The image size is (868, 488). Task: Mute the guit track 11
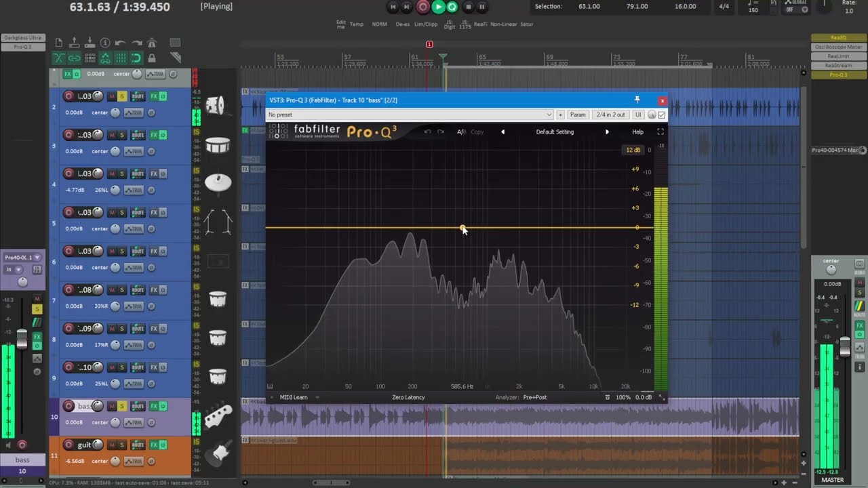(112, 445)
